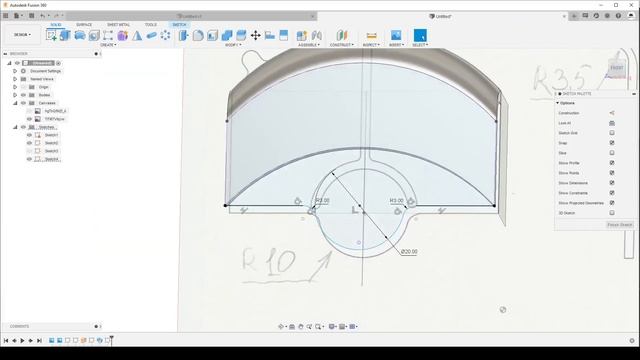The image size is (640, 360).
Task: Open the data panel grid icon
Action: click(5, 16)
